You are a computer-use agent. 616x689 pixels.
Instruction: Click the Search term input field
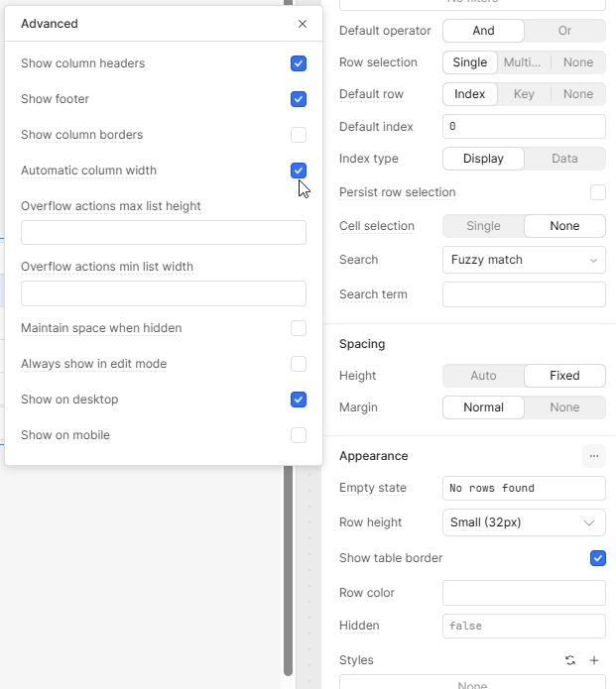[524, 294]
